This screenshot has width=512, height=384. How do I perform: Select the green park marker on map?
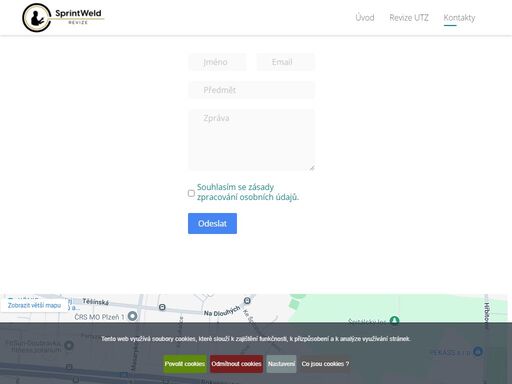pos(394,320)
